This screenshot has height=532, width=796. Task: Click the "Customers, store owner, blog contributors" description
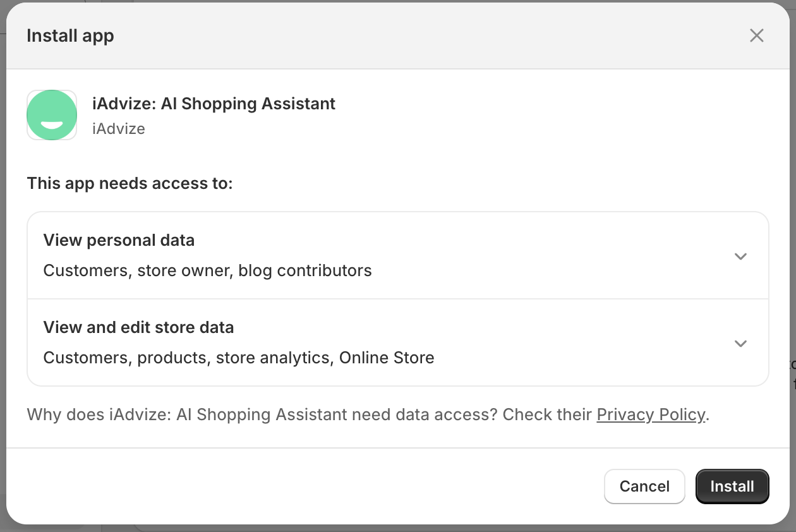tap(207, 270)
